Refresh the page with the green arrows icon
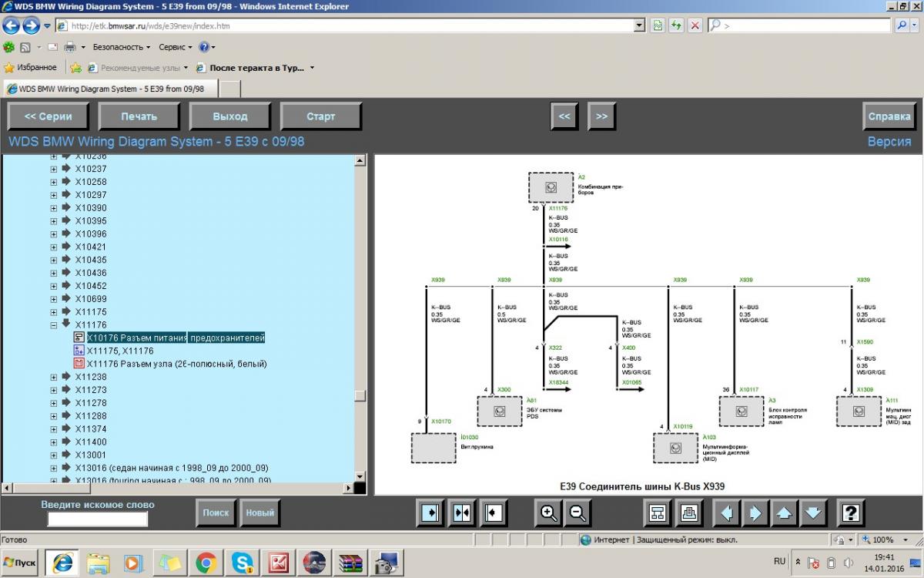The height and width of the screenshot is (578, 924). coord(676,25)
